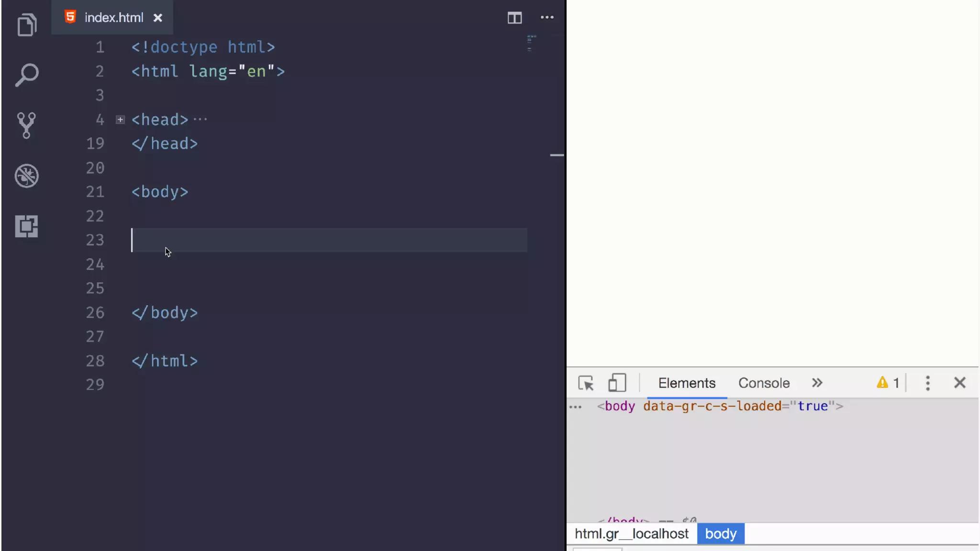Switch to the Console tab
The width and height of the screenshot is (980, 551).
click(x=764, y=383)
